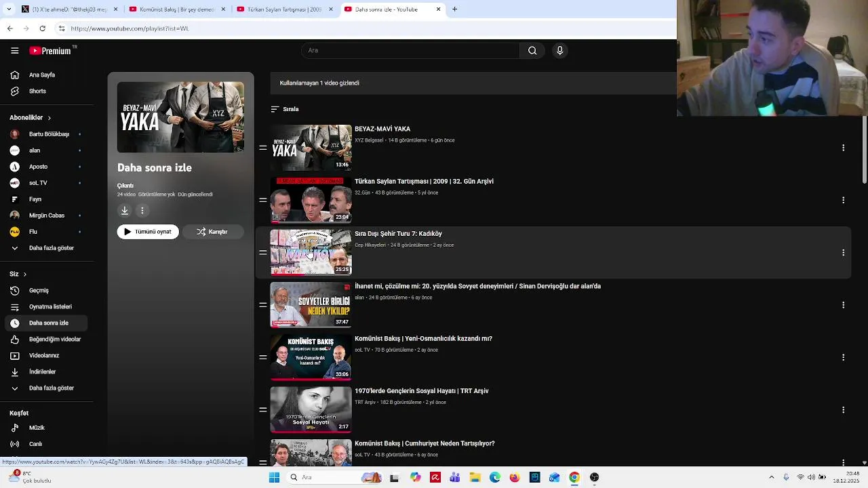868x488 pixels.
Task: Open options for 1970'lerde Gençlerin Sosyal Hayatı
Action: pyautogui.click(x=843, y=410)
